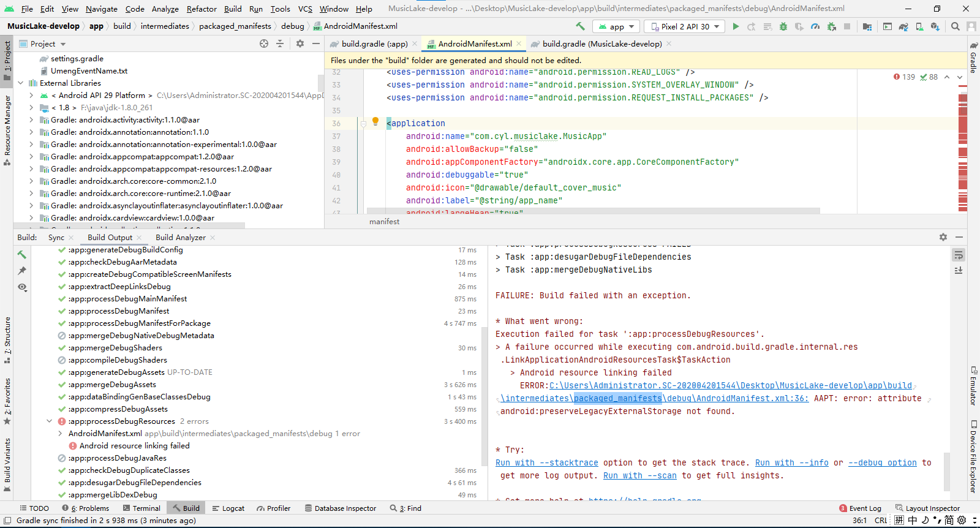This screenshot has width=980, height=528.
Task: Switch to build.gradle (MusicLake-develop) tab
Action: [x=601, y=43]
